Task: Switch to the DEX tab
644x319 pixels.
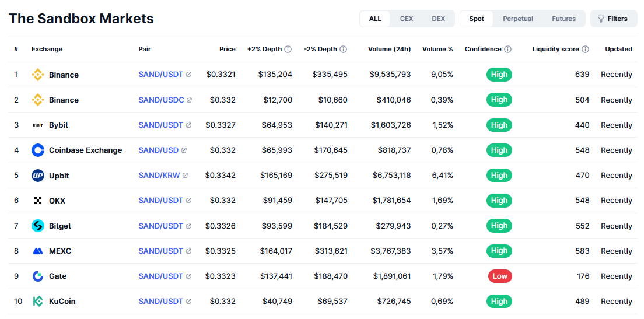Action: pos(438,19)
